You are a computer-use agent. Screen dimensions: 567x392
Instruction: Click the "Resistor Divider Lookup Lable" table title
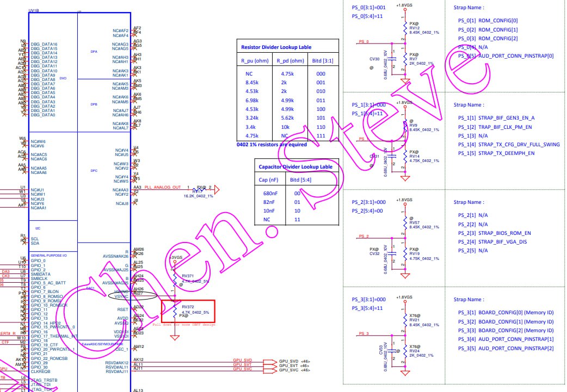[x=276, y=47]
